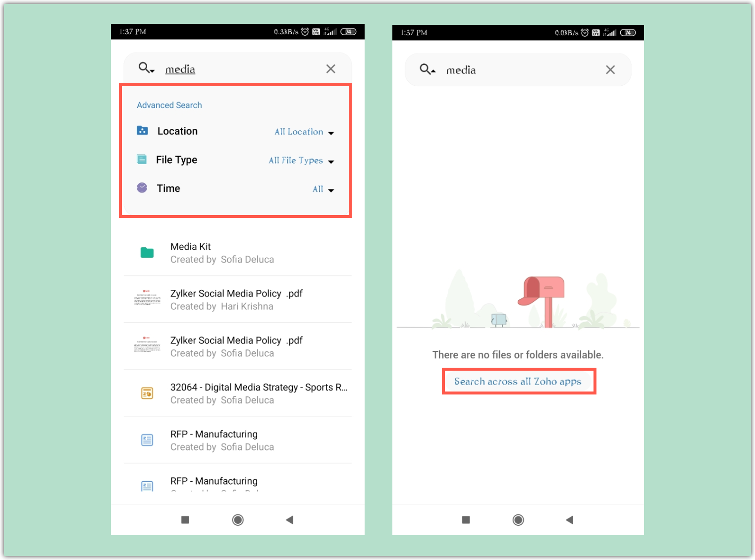Click the PDF icon for Zylker Social Media Policy

pos(147,299)
